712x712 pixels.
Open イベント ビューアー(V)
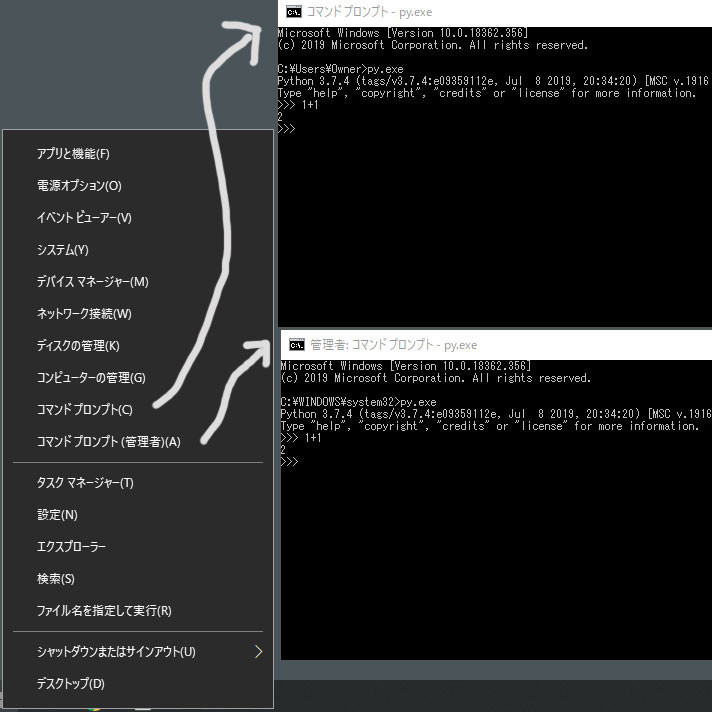[138, 218]
